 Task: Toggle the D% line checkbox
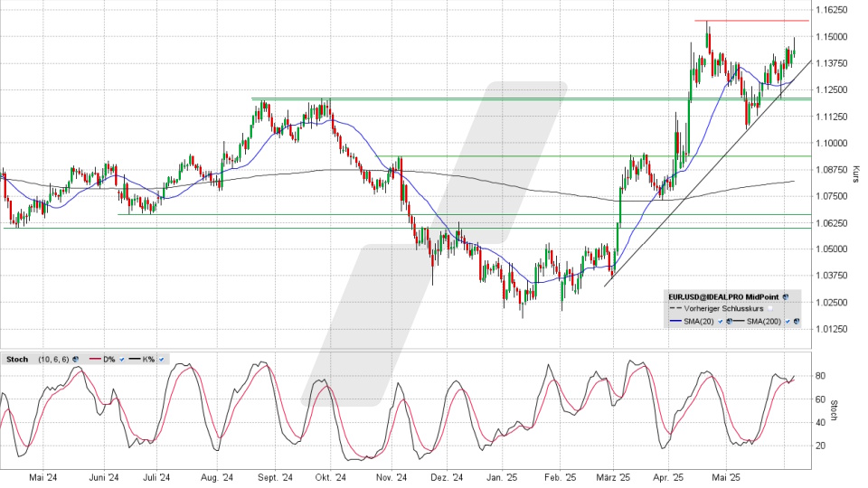122,360
